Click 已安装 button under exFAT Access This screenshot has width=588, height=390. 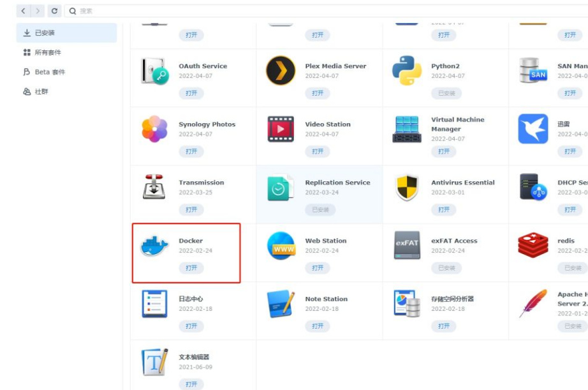pos(446,267)
